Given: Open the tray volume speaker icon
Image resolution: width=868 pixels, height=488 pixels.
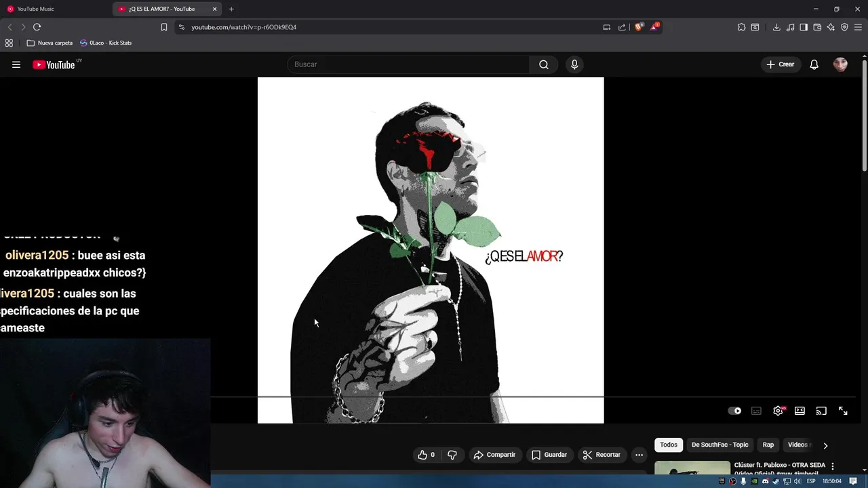Looking at the screenshot, I should 797,481.
